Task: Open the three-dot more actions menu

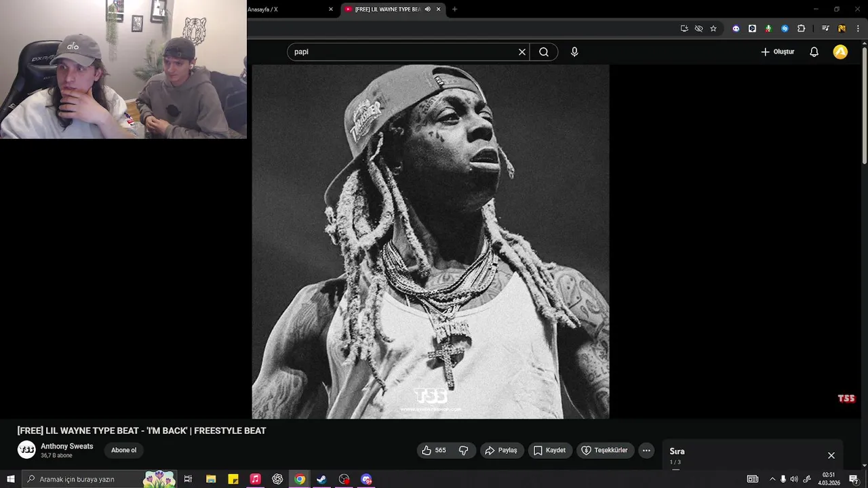Action: [646, 450]
